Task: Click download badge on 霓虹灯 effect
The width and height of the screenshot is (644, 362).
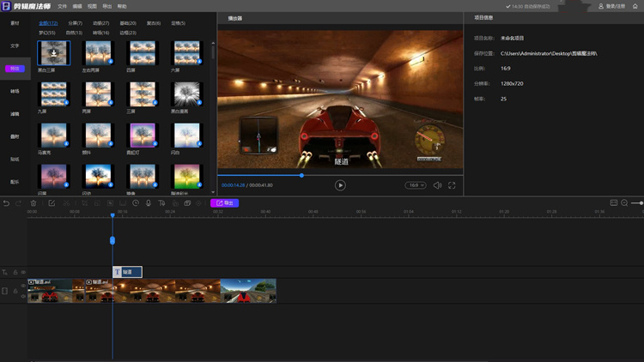Action: [155, 143]
